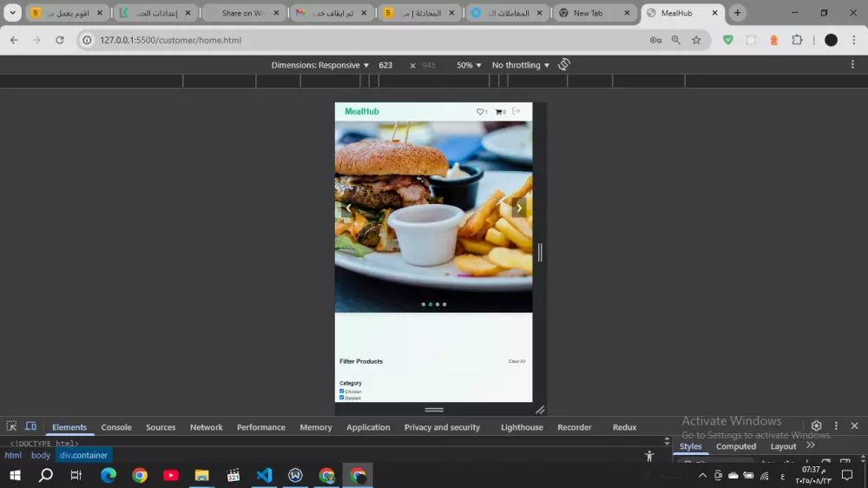Go to next carousel slide arrow
Image resolution: width=868 pixels, height=488 pixels.
[519, 208]
